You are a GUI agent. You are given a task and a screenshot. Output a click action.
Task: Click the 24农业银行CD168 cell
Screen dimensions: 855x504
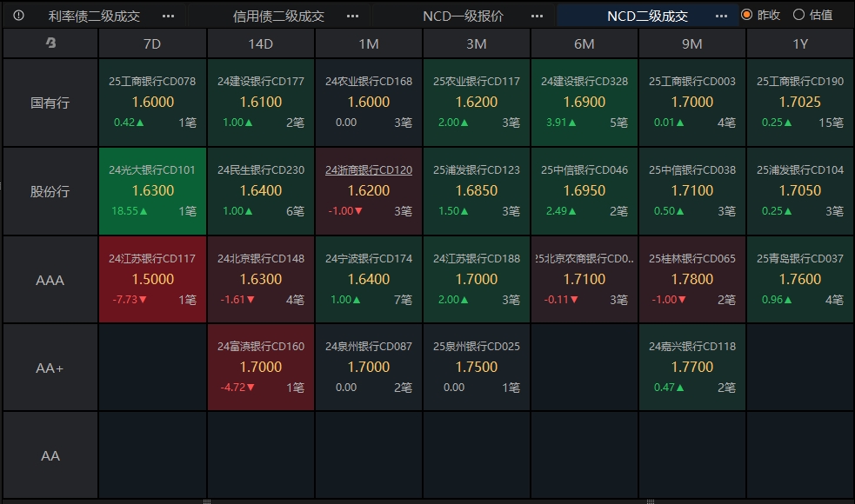(369, 103)
